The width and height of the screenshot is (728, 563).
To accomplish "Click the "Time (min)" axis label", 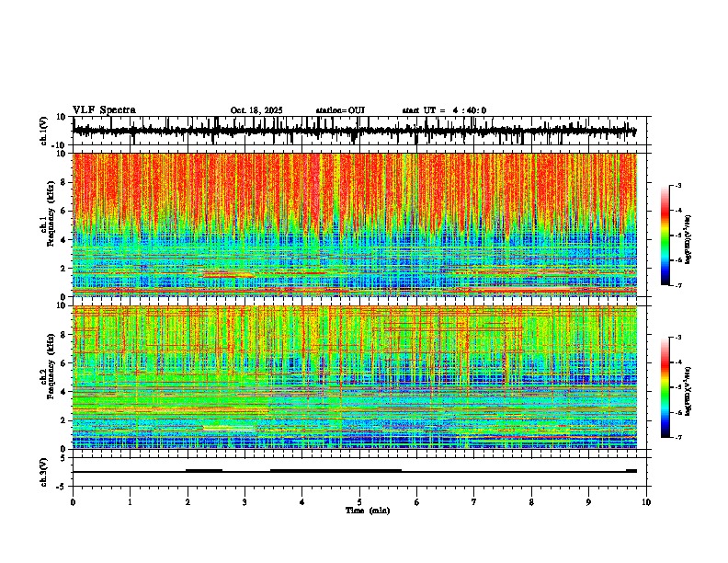I will (x=368, y=511).
